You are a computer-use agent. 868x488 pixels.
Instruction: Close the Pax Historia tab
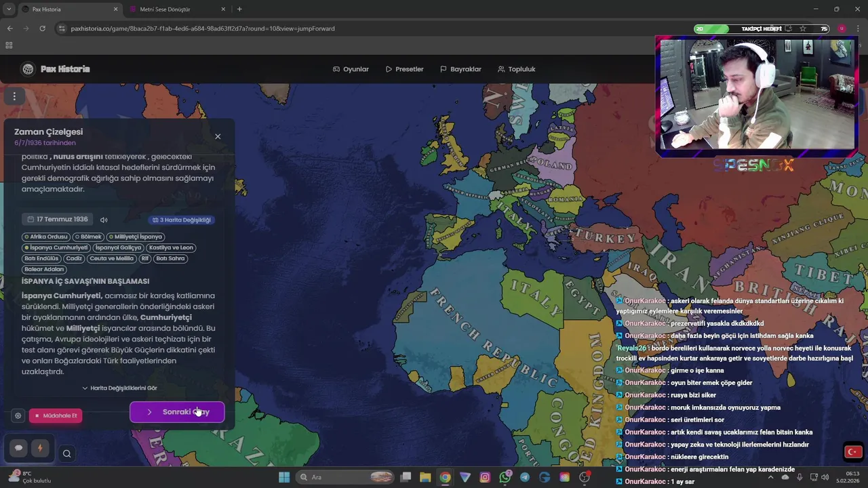(x=115, y=9)
